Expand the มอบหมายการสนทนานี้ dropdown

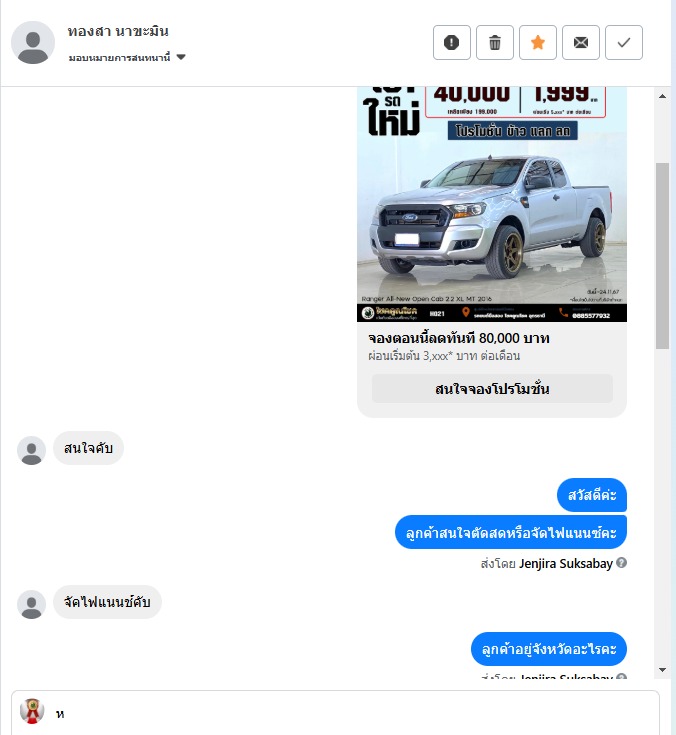[127, 57]
